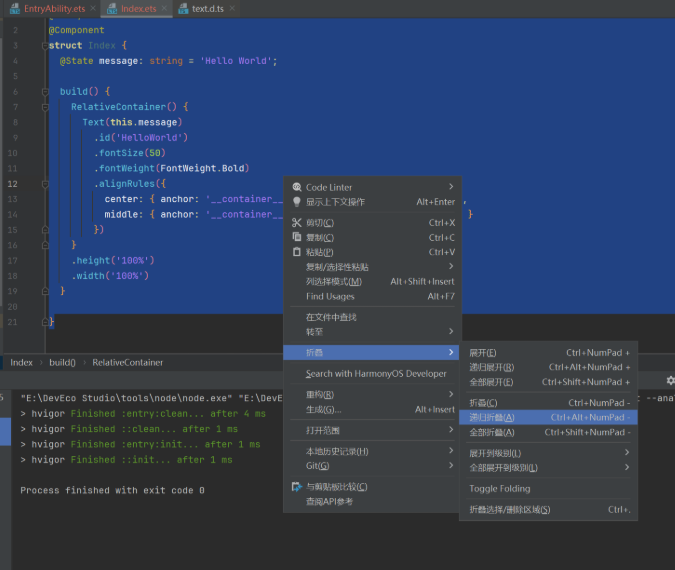Click Index breadcrumb
Viewport: 675px width, 570px height.
(22, 362)
